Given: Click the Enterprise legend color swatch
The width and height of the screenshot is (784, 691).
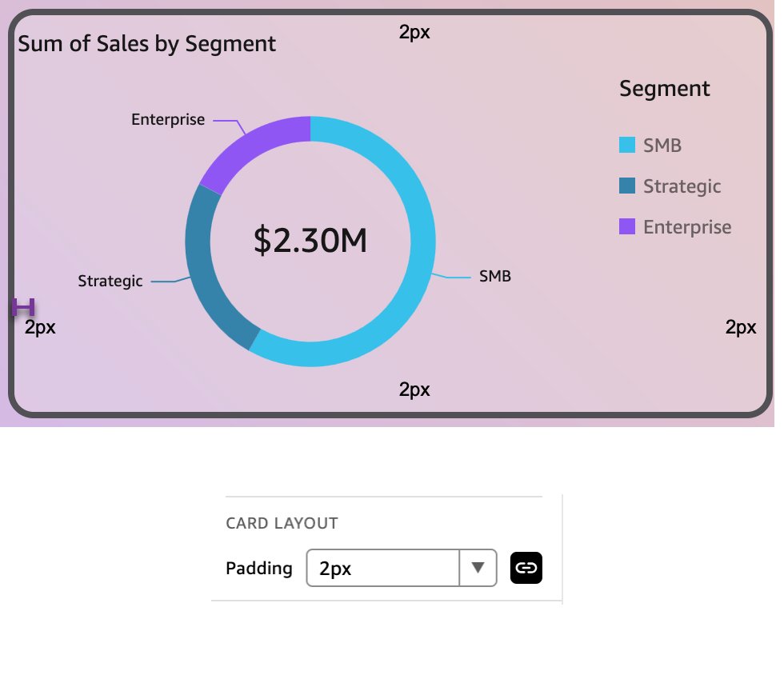Looking at the screenshot, I should (627, 227).
